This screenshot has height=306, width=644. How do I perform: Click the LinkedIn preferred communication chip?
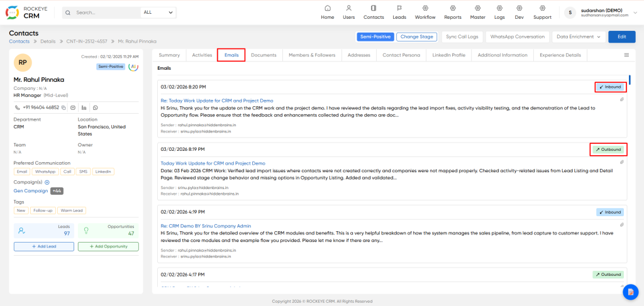tap(103, 172)
